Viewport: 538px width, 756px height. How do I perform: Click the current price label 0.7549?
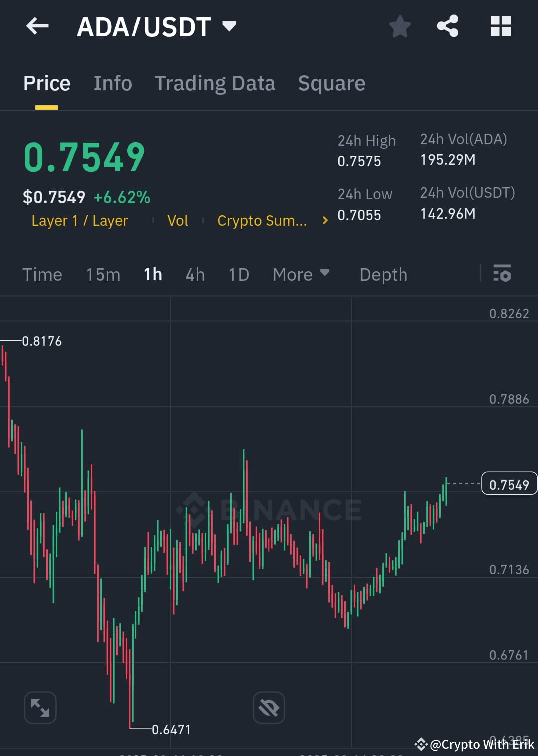click(x=509, y=483)
